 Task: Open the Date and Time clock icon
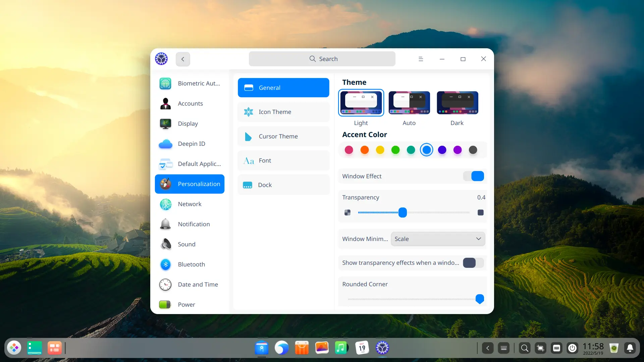165,285
